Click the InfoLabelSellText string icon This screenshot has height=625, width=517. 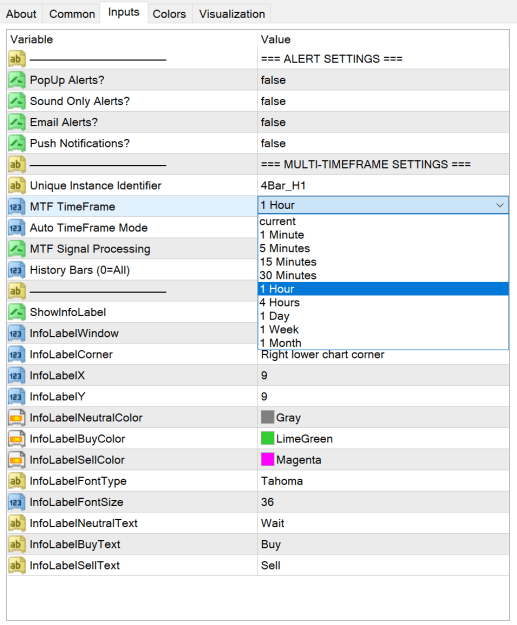click(17, 566)
